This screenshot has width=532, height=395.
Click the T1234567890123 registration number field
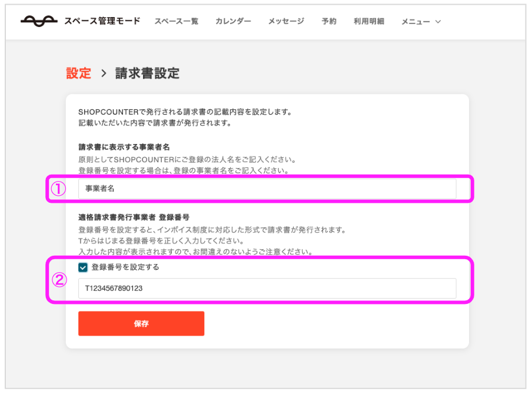267,288
